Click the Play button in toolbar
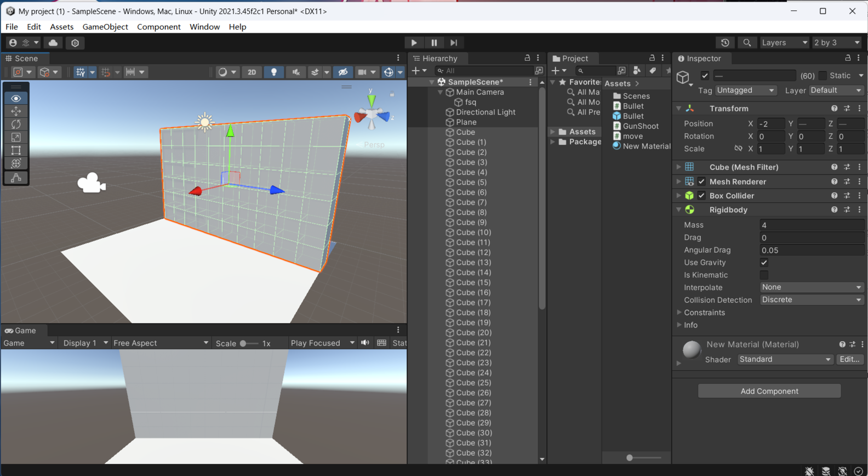 [x=414, y=43]
